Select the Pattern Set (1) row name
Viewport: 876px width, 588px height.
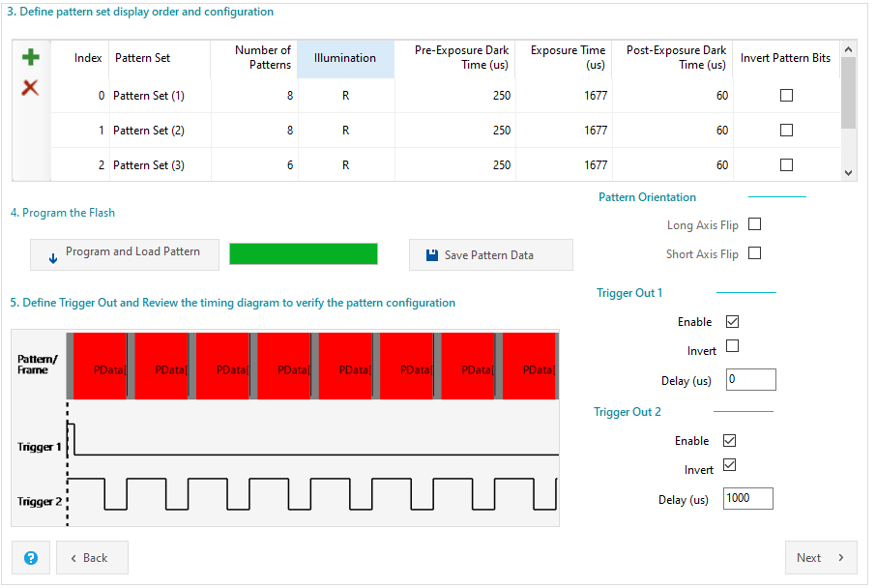pyautogui.click(x=149, y=96)
